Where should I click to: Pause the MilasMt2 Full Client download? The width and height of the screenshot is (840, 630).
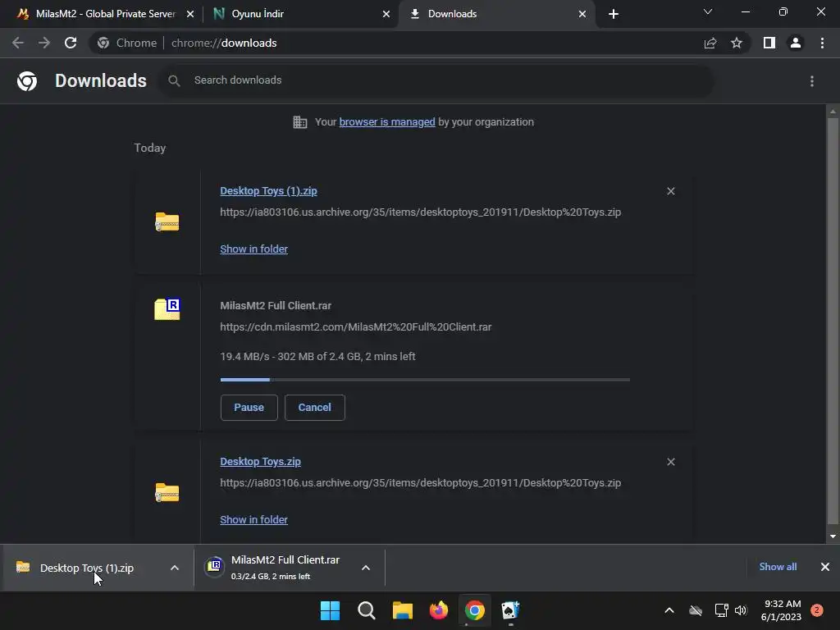click(x=249, y=408)
